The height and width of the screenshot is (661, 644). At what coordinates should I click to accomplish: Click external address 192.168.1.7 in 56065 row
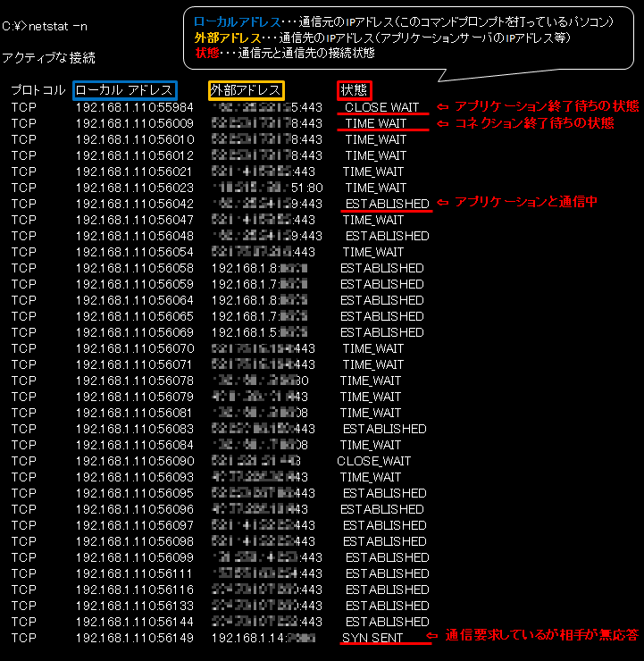(259, 316)
